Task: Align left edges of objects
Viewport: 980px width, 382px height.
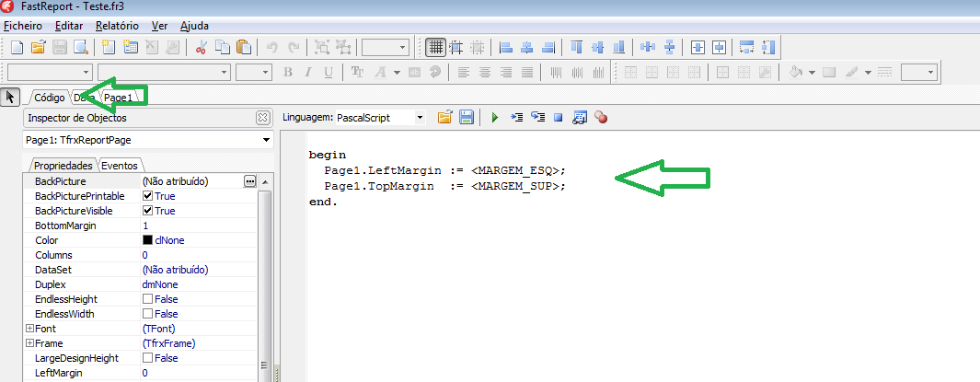Action: (506, 48)
